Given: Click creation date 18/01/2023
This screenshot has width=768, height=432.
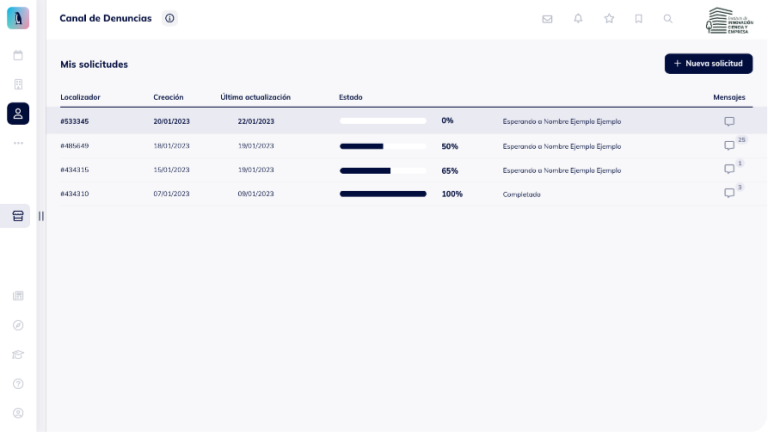Looking at the screenshot, I should click(171, 145).
